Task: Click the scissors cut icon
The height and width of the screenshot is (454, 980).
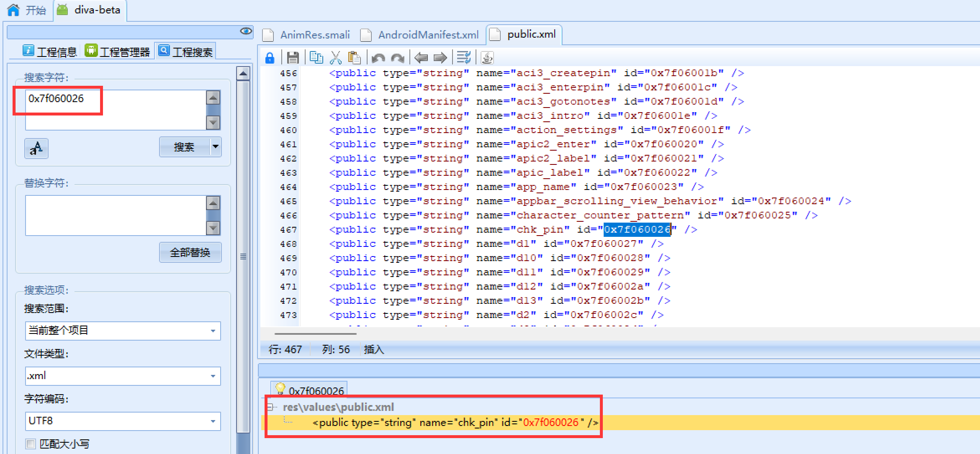Action: pos(335,57)
